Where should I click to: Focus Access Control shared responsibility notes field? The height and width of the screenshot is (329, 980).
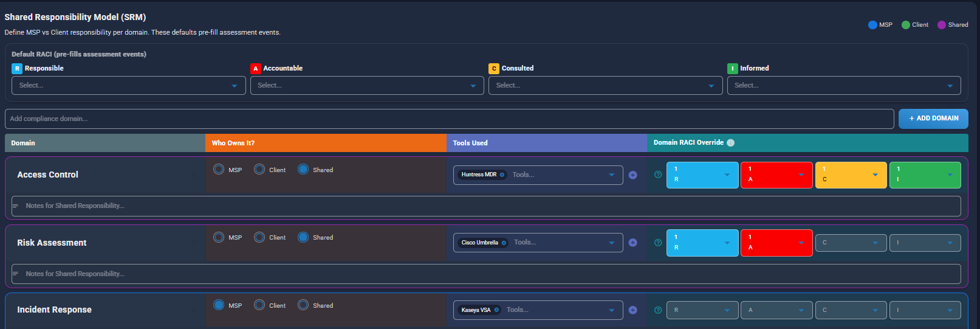486,206
